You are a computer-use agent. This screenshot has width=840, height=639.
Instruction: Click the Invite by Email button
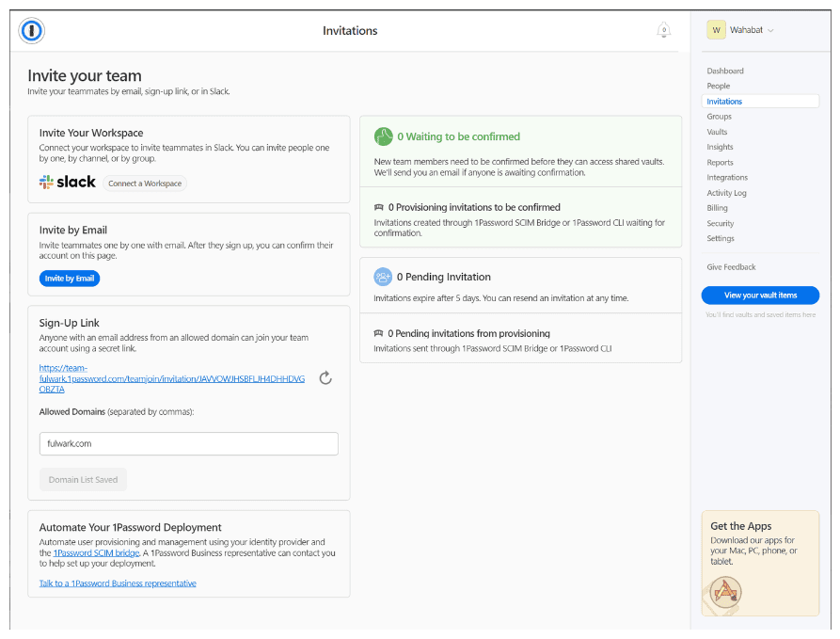tap(69, 279)
